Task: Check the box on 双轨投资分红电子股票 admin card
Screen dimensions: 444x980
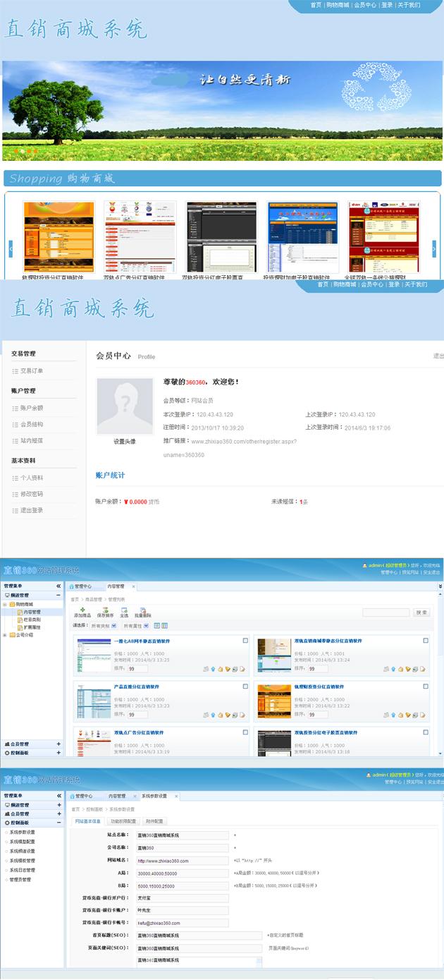Action: point(426,732)
